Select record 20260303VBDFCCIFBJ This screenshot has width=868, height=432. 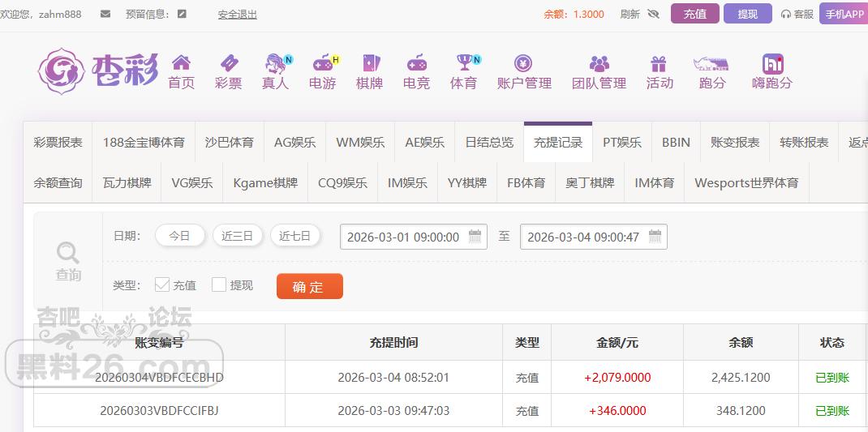coord(160,410)
